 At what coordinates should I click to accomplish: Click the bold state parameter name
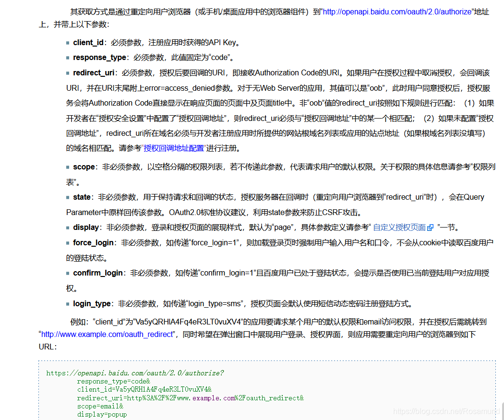click(82, 197)
